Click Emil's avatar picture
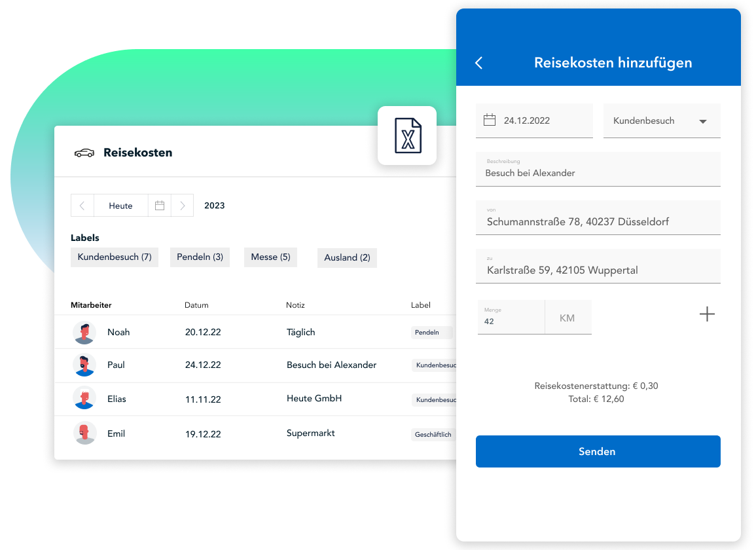This screenshot has width=756, height=550. 84,433
